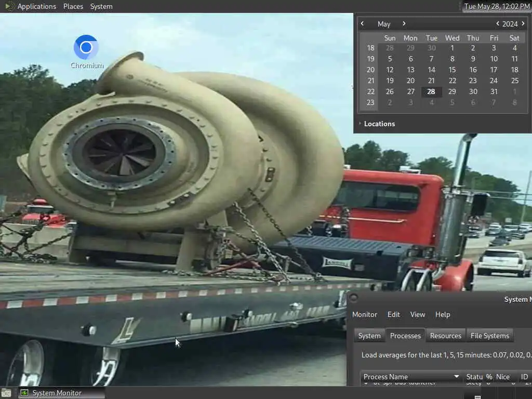The width and height of the screenshot is (532, 399).
Task: Select May 15 in the calendar
Action: pyautogui.click(x=452, y=70)
